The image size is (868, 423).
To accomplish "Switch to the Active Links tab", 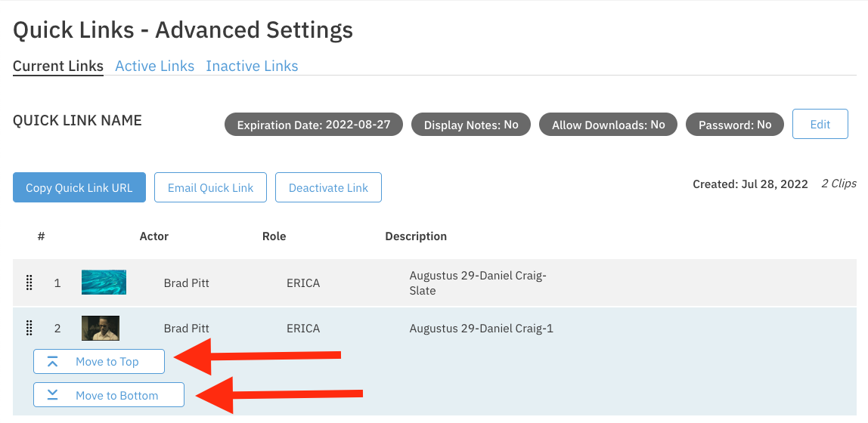I will click(154, 66).
